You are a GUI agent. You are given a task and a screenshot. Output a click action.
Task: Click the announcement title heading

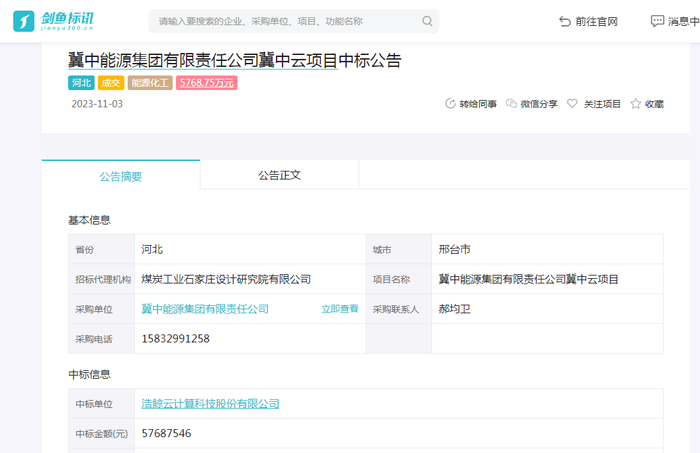[235, 60]
